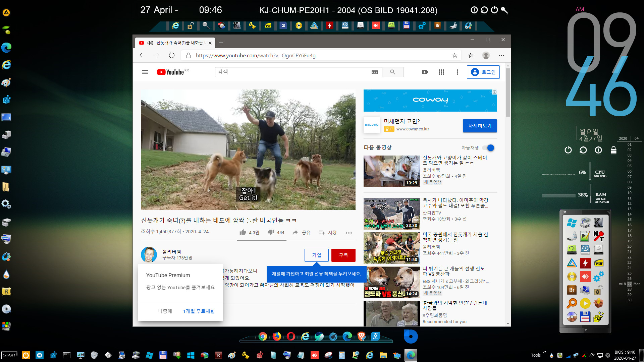Launch Opera from the bottom dock

pyautogui.click(x=291, y=336)
